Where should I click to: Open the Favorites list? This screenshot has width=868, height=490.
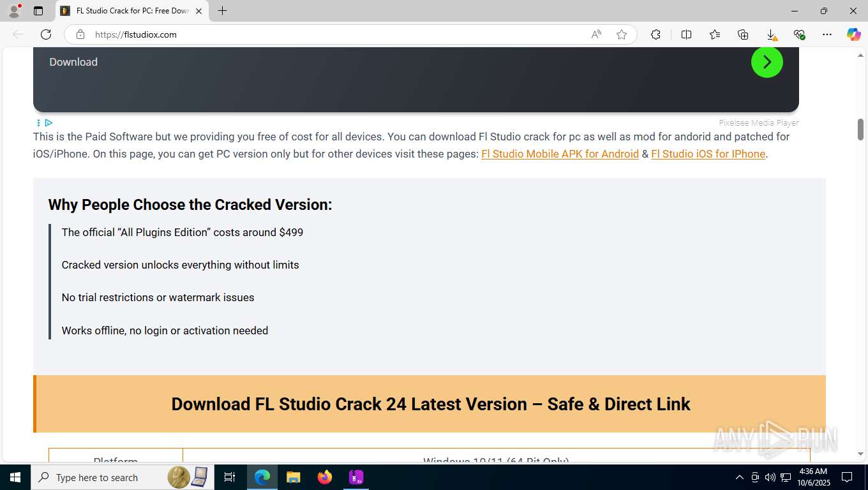pyautogui.click(x=715, y=34)
